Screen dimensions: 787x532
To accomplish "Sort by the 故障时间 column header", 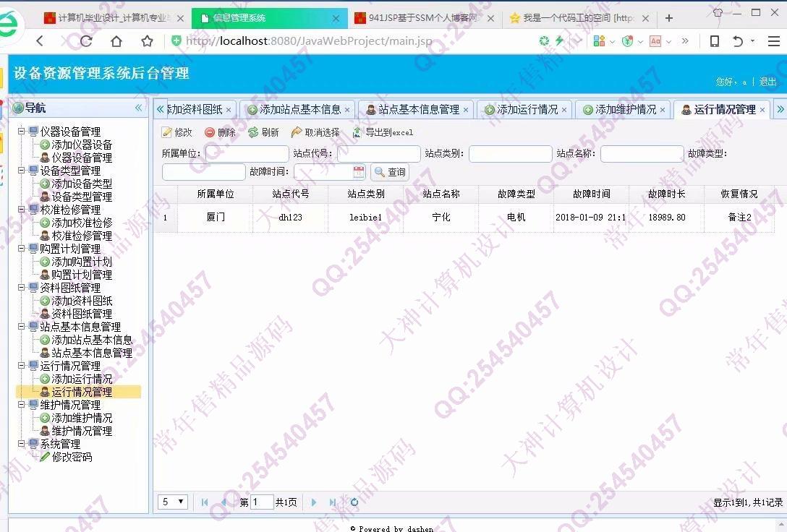I will 591,194.
